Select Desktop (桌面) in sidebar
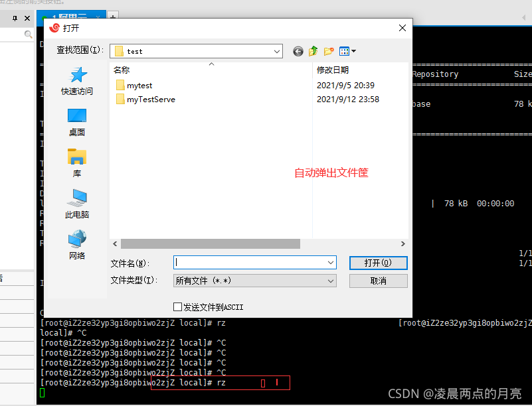The width and height of the screenshot is (532, 406). 77,122
